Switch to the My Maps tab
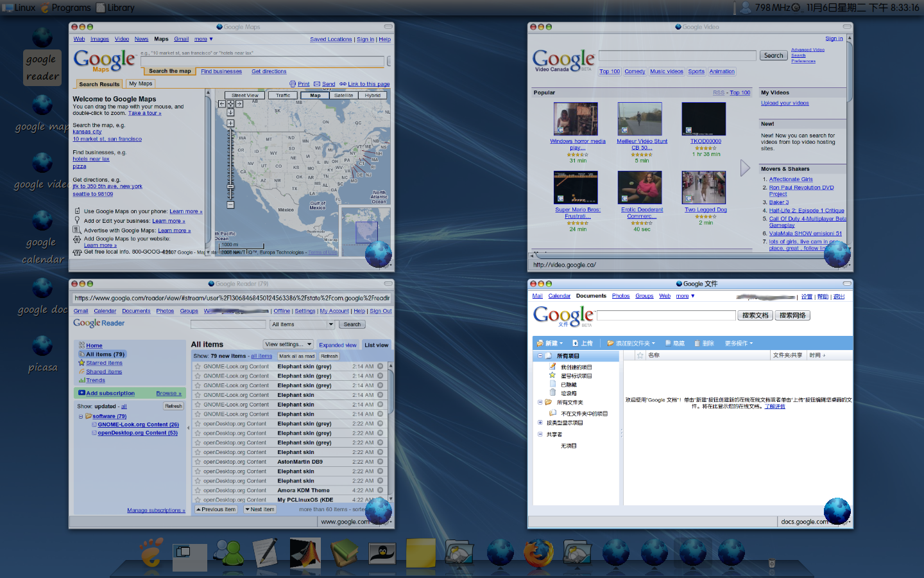The image size is (924, 578). [140, 83]
